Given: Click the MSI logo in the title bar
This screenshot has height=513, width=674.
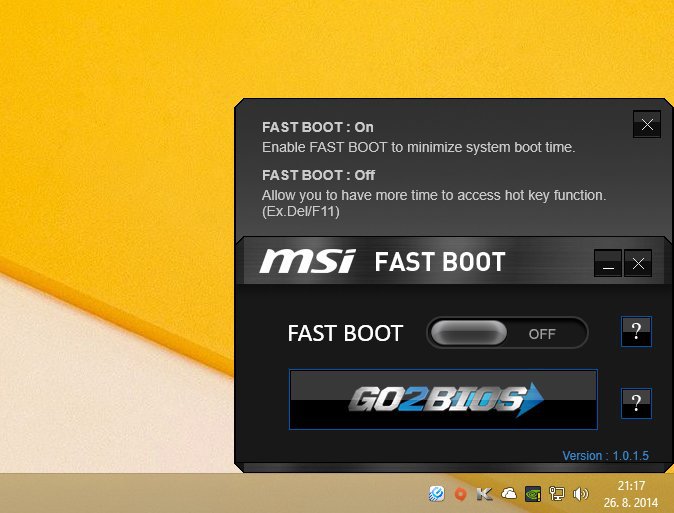Looking at the screenshot, I should point(307,261).
